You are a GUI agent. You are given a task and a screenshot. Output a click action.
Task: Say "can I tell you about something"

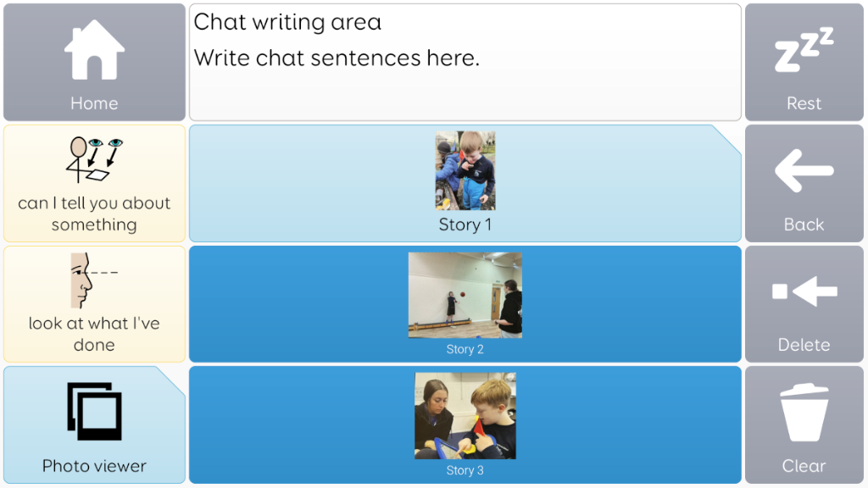(94, 213)
